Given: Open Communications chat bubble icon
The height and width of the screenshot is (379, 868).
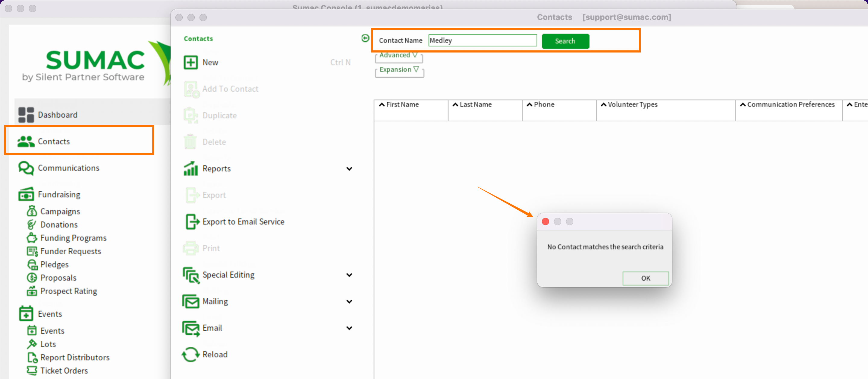Looking at the screenshot, I should click(26, 168).
